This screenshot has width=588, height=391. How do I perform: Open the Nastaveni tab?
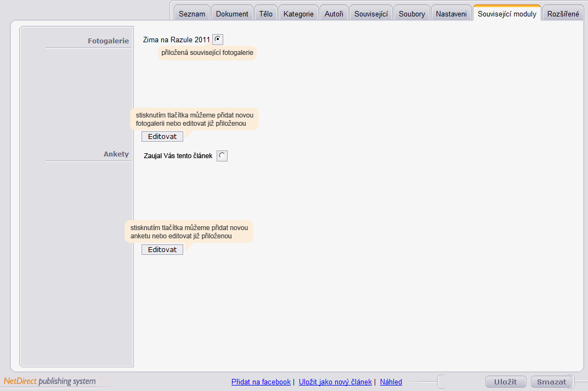[x=451, y=13]
